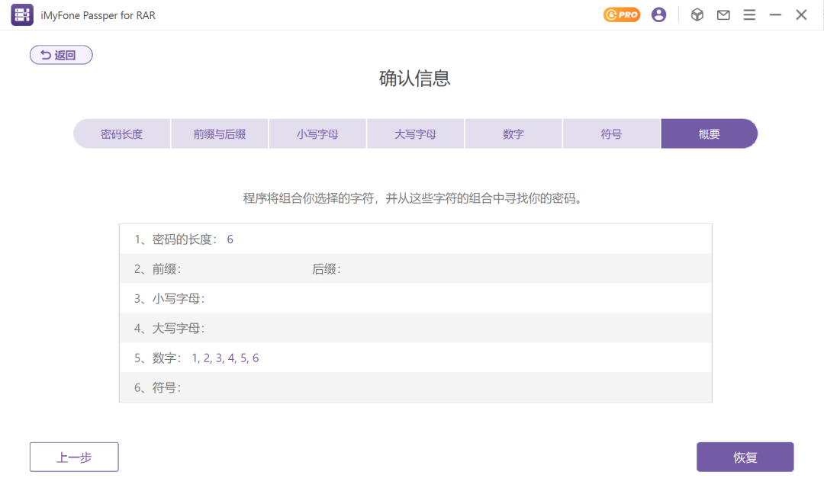The height and width of the screenshot is (504, 824).
Task: Open the user account icon
Action: (x=658, y=14)
